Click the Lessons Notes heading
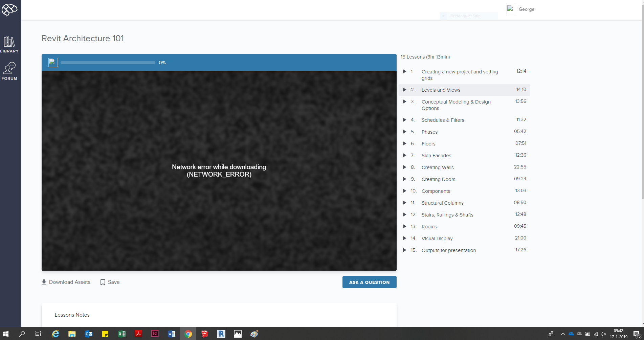Image resolution: width=644 pixels, height=340 pixels. click(72, 315)
